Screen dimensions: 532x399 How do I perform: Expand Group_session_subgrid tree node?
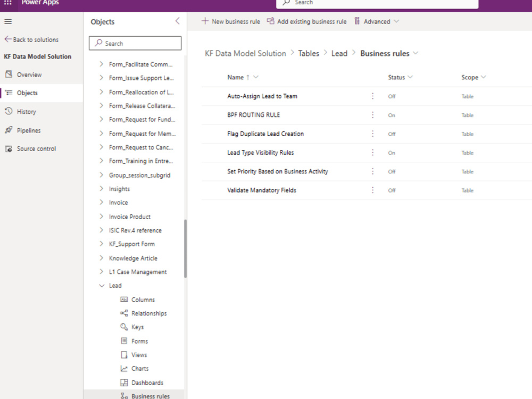pyautogui.click(x=101, y=175)
